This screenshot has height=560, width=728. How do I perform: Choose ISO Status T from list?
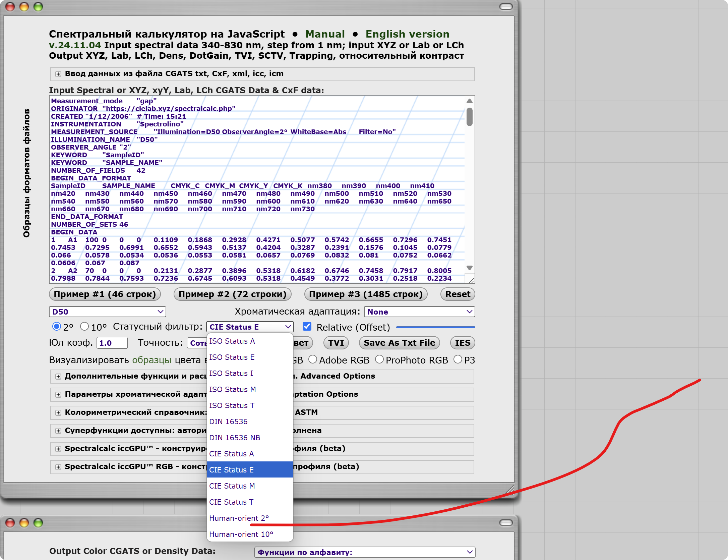(232, 405)
